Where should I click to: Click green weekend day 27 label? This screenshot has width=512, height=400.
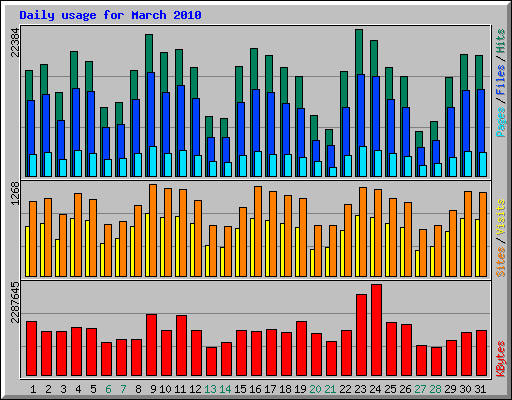tap(420, 389)
